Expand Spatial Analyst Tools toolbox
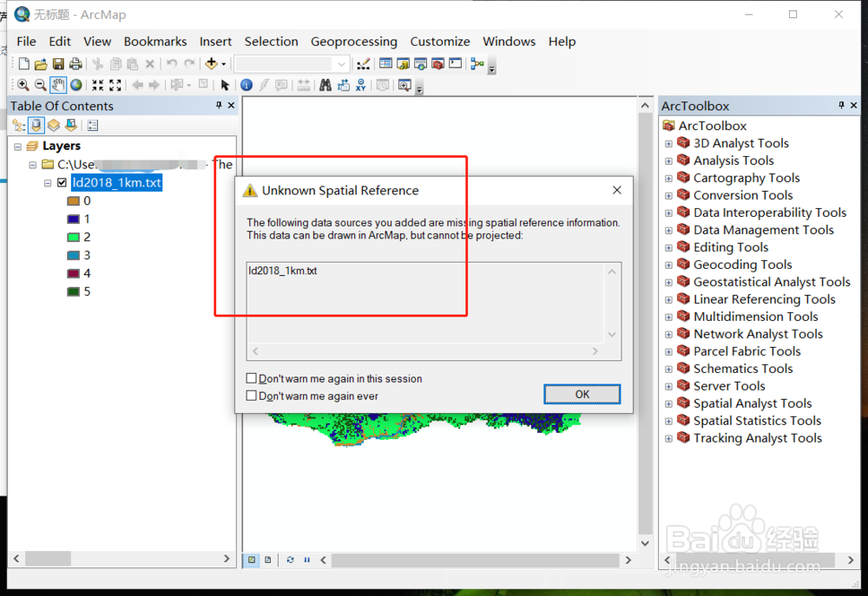The height and width of the screenshot is (596, 868). (668, 404)
